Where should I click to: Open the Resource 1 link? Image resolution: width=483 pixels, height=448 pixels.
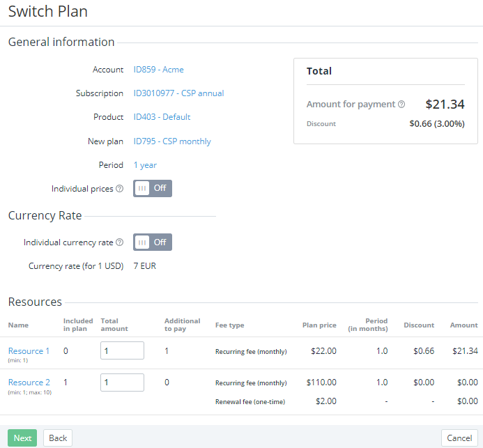(29, 351)
